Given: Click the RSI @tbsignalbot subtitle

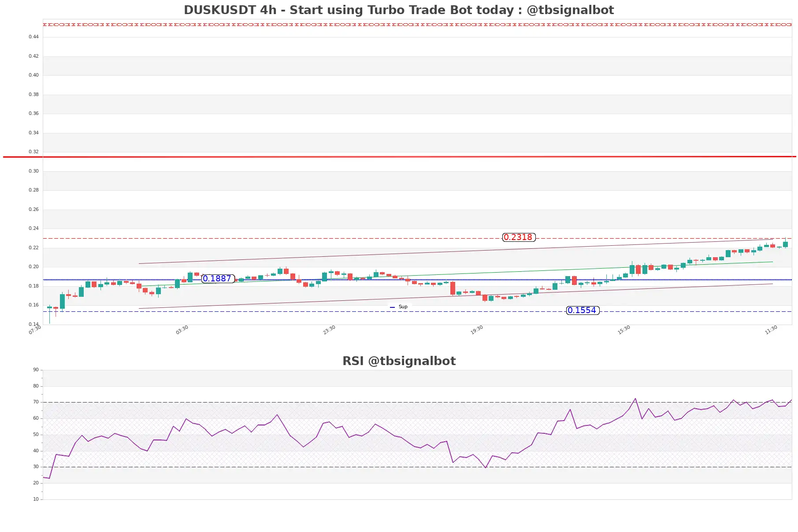Looking at the screenshot, I should [x=399, y=361].
